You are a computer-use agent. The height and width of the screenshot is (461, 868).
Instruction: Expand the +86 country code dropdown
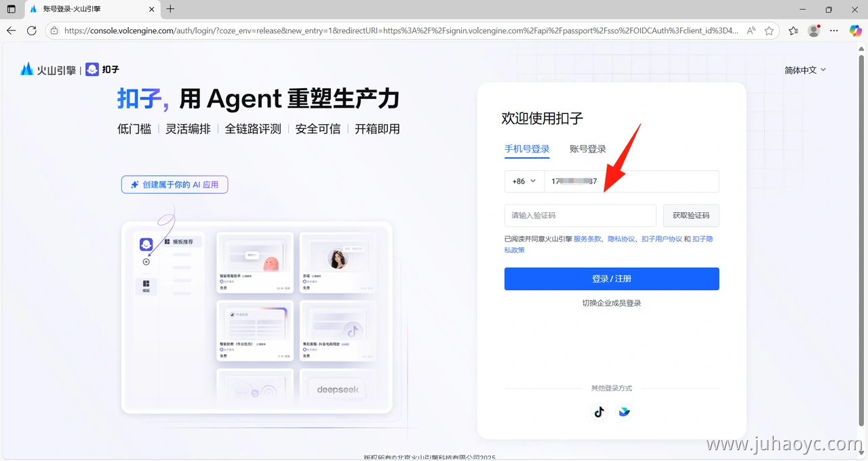pos(524,182)
